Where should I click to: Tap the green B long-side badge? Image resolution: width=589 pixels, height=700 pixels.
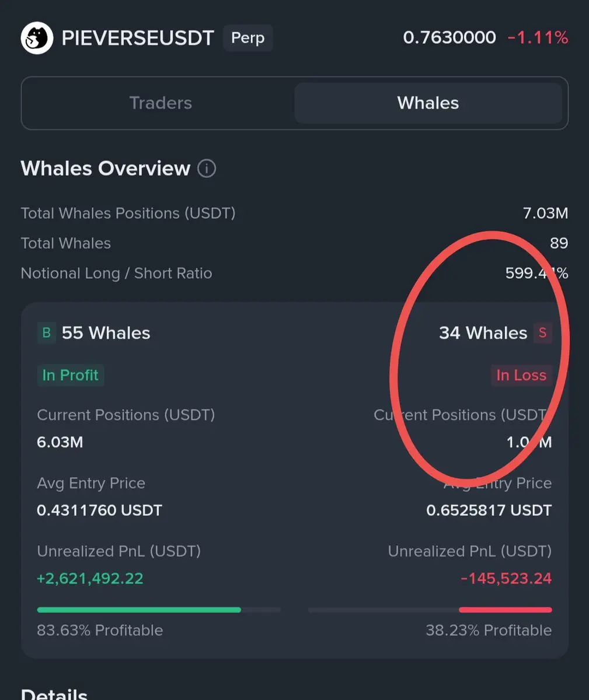pyautogui.click(x=47, y=333)
